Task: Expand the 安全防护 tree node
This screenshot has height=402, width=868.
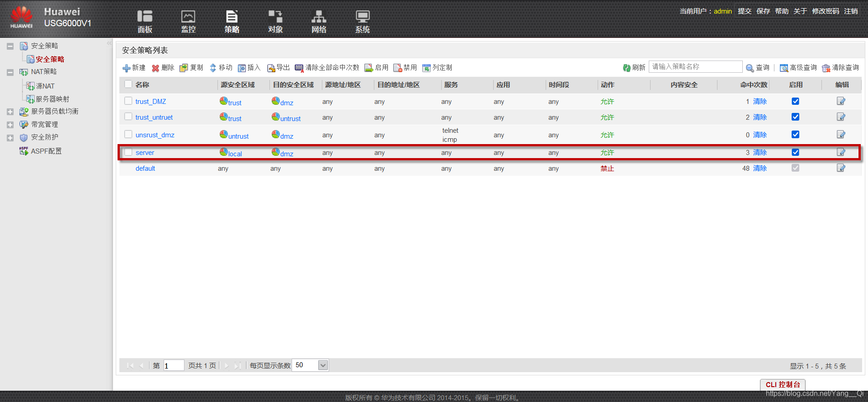Action: (x=10, y=138)
